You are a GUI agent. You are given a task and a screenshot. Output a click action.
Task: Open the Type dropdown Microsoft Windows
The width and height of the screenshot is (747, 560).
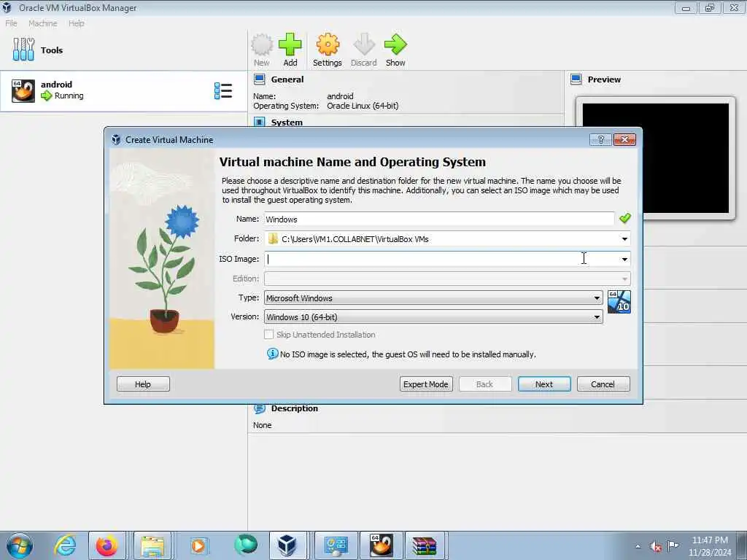433,298
